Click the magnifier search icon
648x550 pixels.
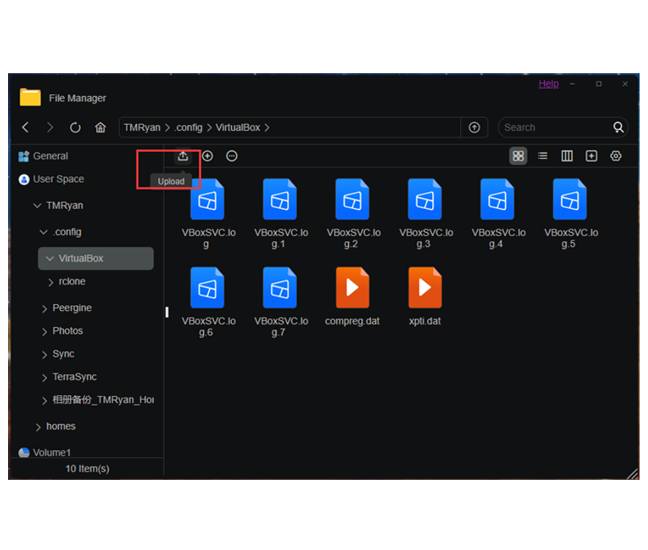pyautogui.click(x=618, y=128)
